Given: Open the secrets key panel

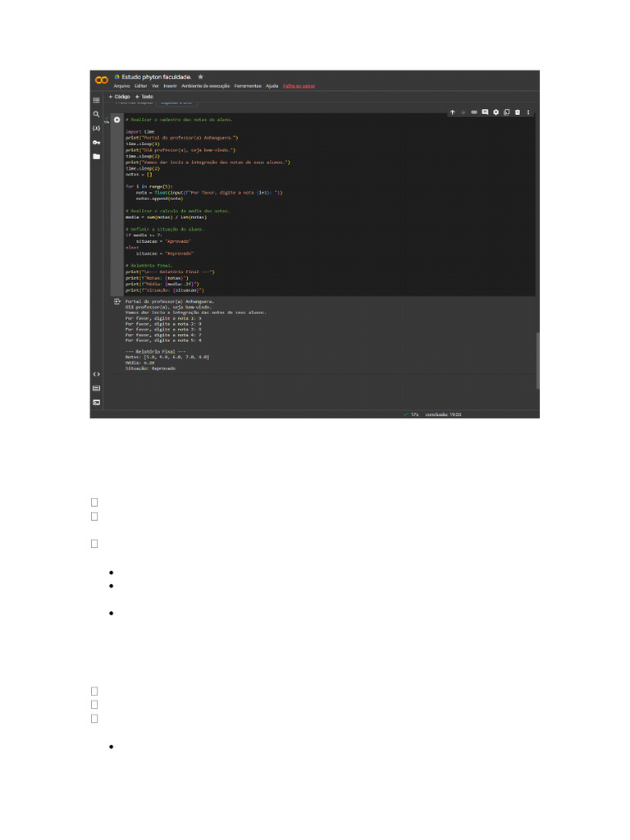Looking at the screenshot, I should [x=97, y=143].
